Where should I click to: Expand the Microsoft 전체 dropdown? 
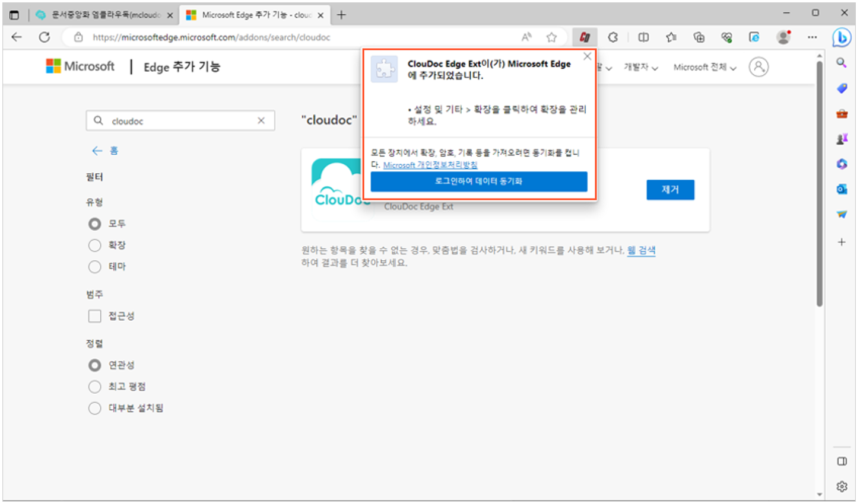pyautogui.click(x=705, y=68)
